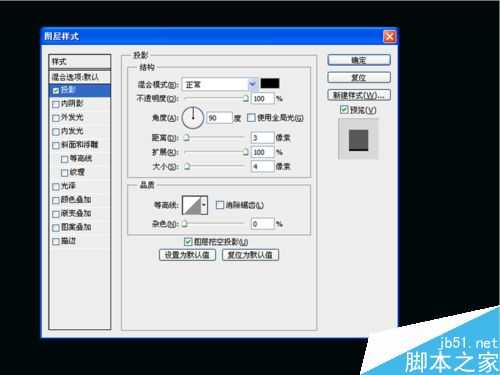The width and height of the screenshot is (500, 375).
Task: Select the 外发光 label in styles list
Action: (x=72, y=117)
